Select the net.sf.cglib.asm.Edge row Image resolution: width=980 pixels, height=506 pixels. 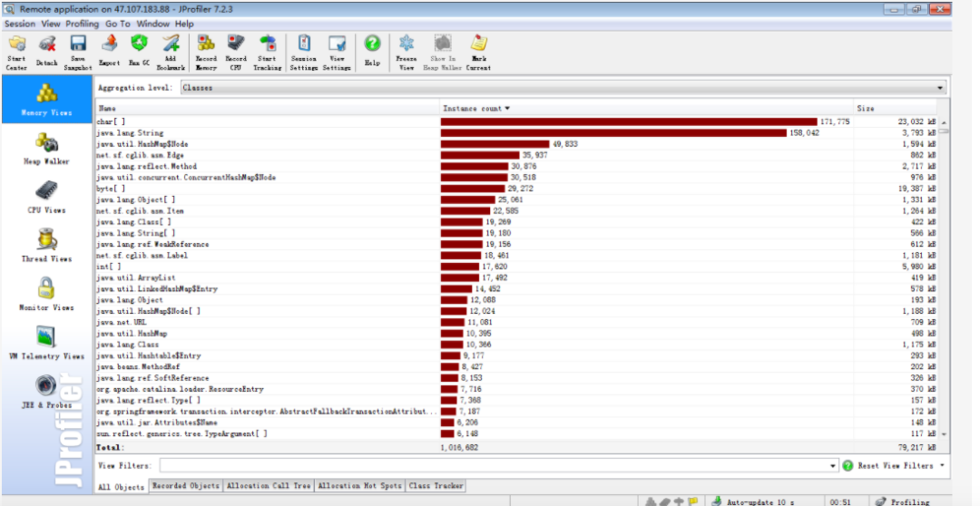pyautogui.click(x=516, y=155)
